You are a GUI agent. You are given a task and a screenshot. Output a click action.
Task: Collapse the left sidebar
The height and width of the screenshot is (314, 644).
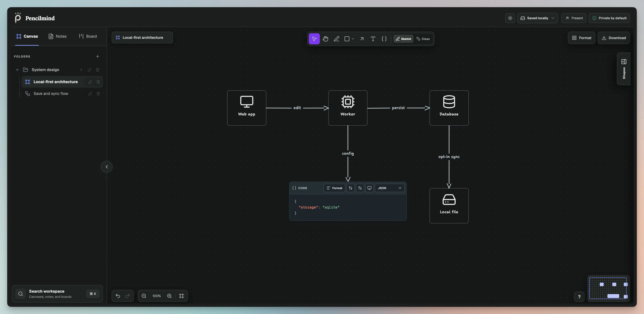point(107,167)
